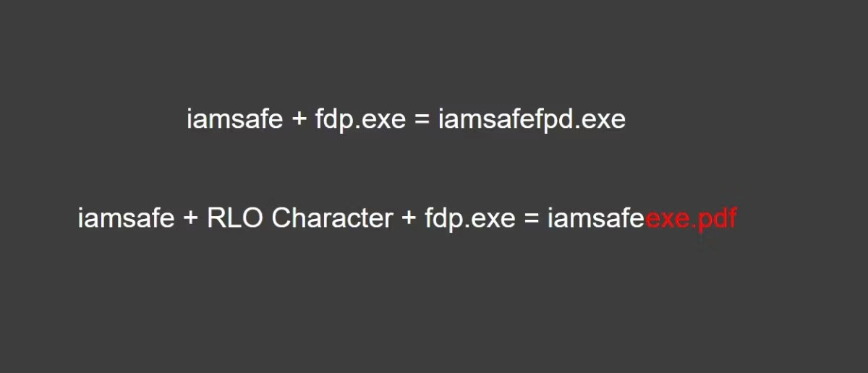Click ".exe" ending of "iamsafefpd.exe"

pyautogui.click(x=602, y=119)
